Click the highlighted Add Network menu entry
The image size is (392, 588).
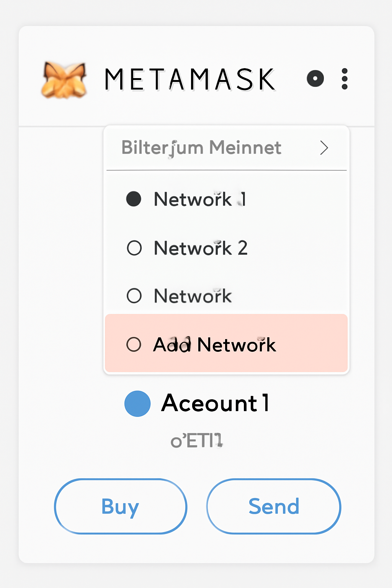[214, 345]
